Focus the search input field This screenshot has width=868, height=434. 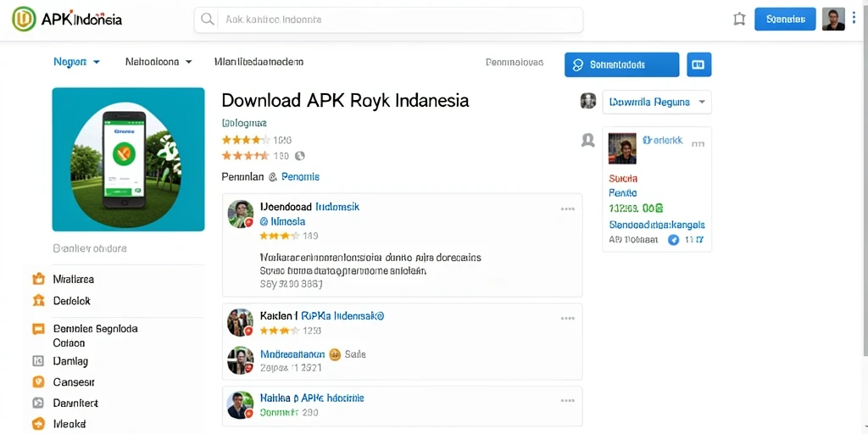[x=388, y=20]
